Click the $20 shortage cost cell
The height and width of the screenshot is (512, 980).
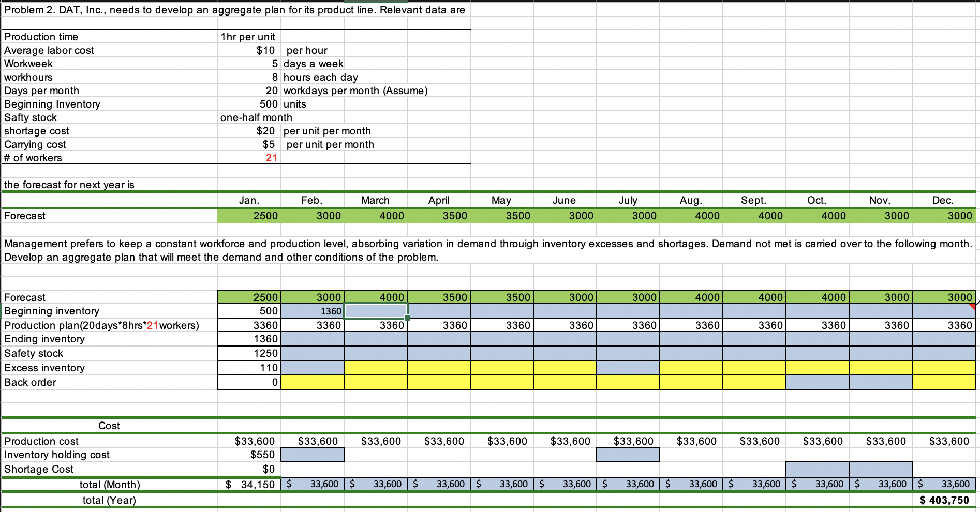pyautogui.click(x=249, y=131)
